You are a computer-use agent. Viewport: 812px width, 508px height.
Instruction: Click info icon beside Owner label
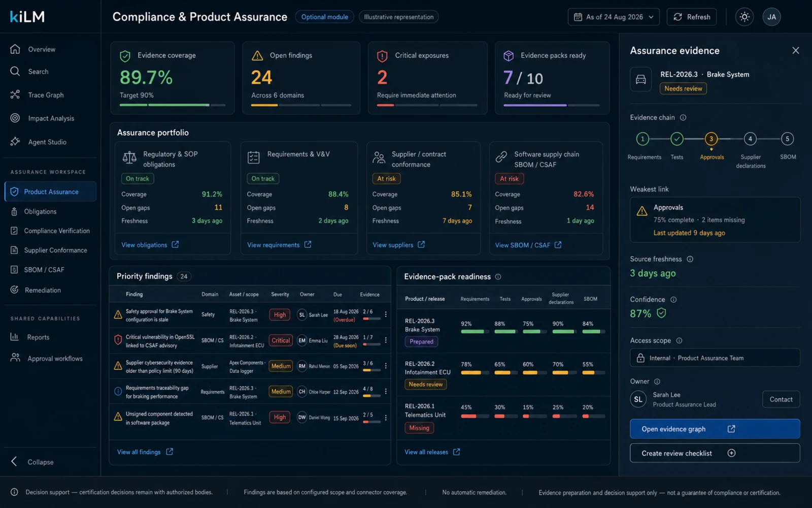(657, 382)
